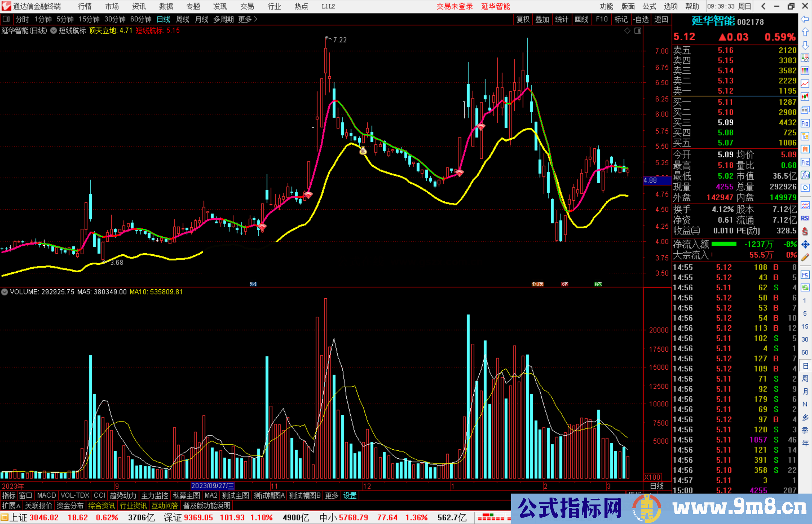Click the RSI indicator sidebar icon

(x=805, y=218)
